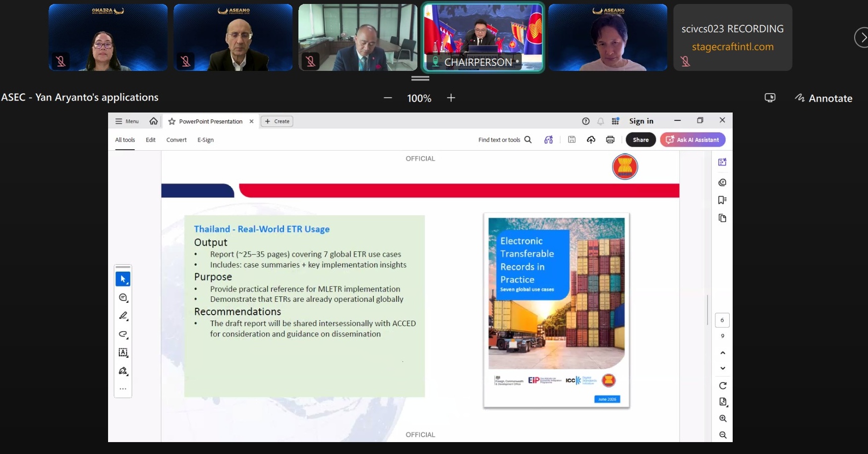Viewport: 868px width, 454px height.
Task: Click the Share button
Action: (640, 140)
